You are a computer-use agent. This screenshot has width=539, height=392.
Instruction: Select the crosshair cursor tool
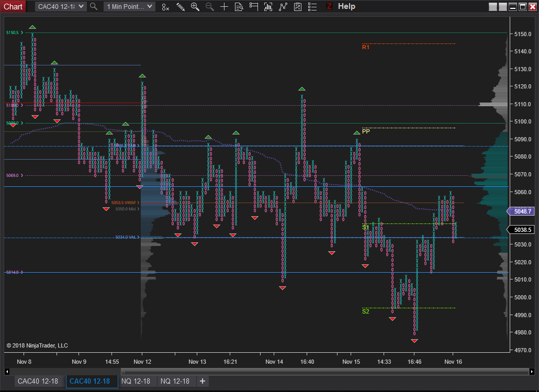coord(224,7)
